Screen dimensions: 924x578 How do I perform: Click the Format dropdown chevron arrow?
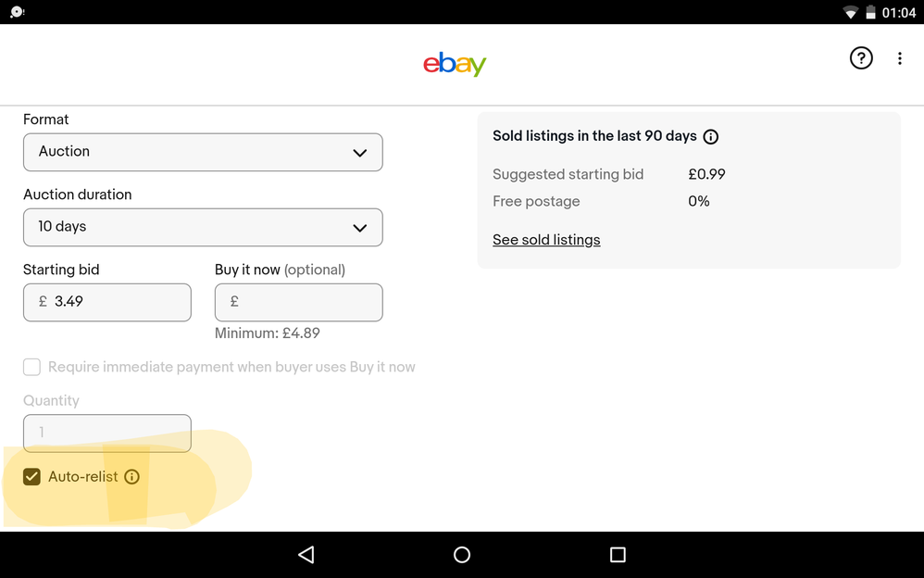coord(360,153)
